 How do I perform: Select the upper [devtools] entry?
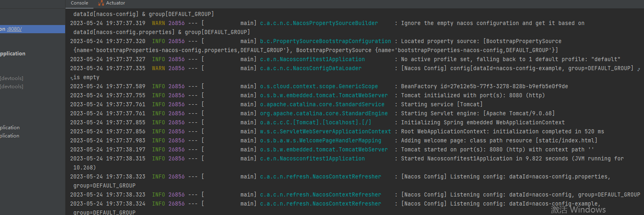[x=12, y=78]
